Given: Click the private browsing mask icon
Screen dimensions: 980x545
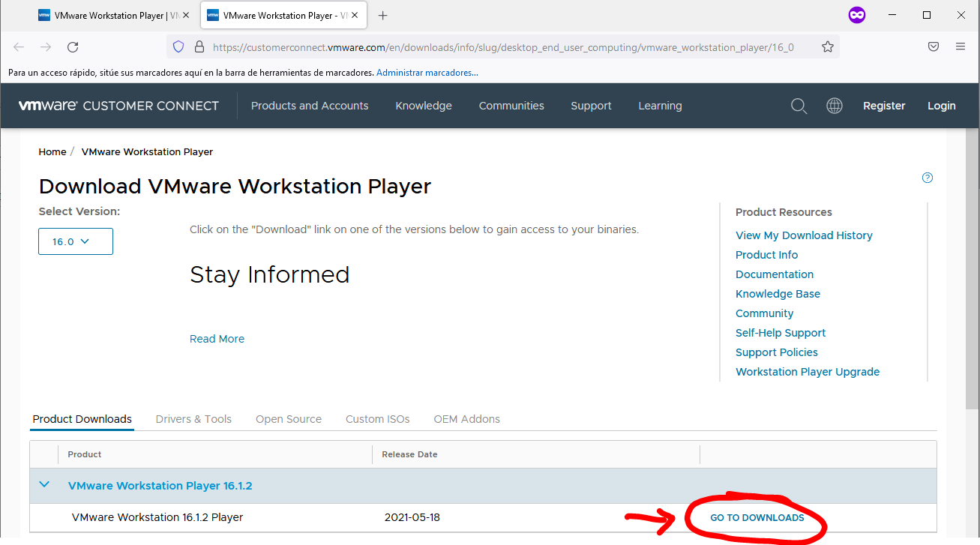Looking at the screenshot, I should coord(856,15).
